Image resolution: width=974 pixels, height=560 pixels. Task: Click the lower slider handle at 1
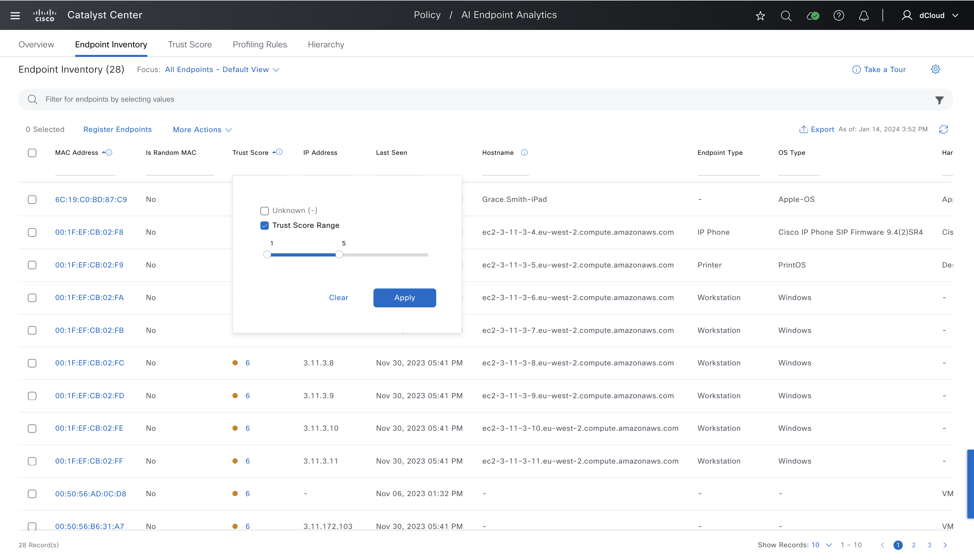(x=267, y=255)
